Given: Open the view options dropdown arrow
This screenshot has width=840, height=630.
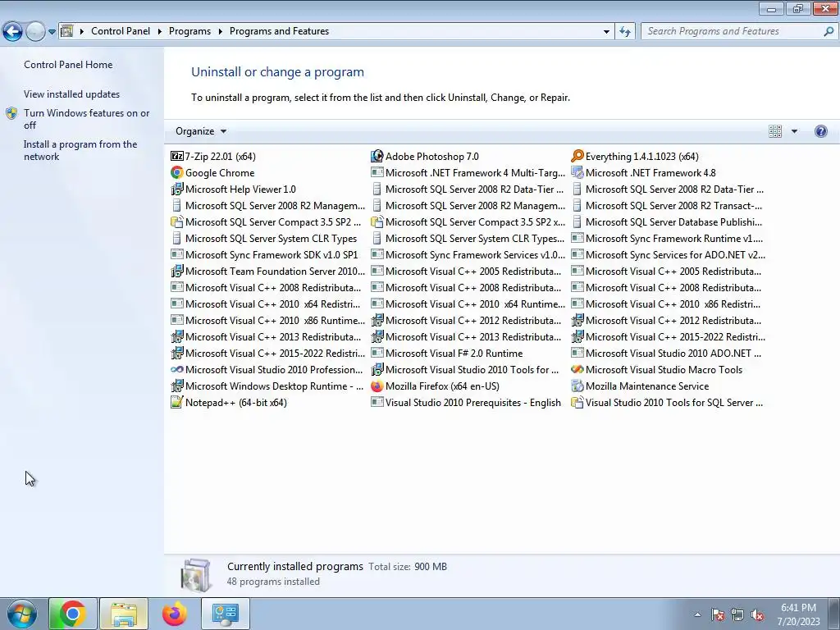Looking at the screenshot, I should point(794,131).
